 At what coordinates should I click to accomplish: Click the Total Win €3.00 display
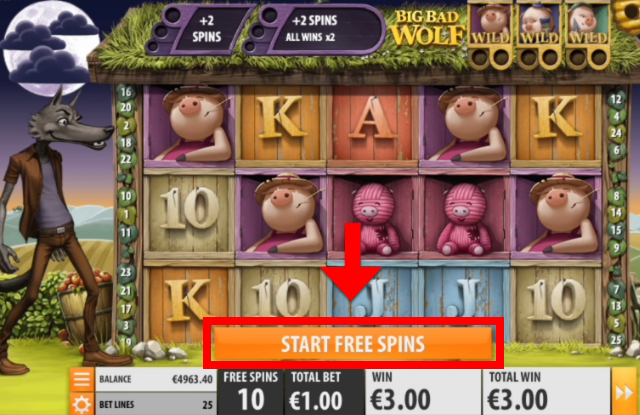[546, 392]
